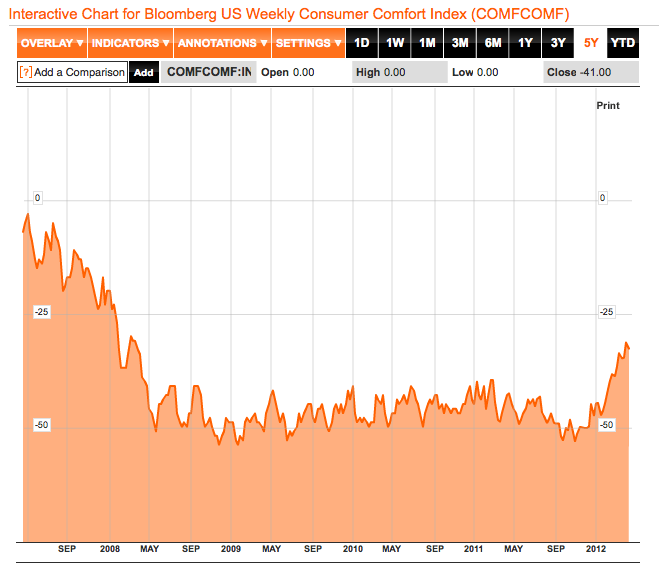The height and width of the screenshot is (574, 664).
Task: Select the 6M time range
Action: [x=492, y=43]
